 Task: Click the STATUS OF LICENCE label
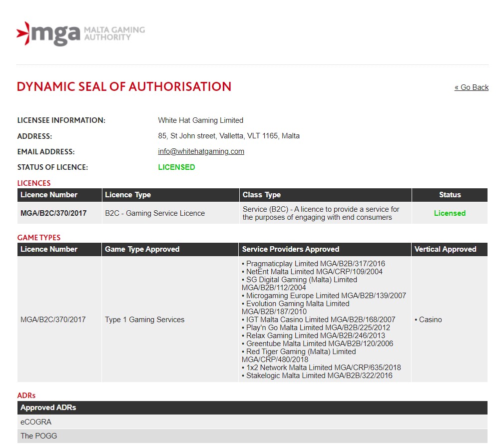pos(52,167)
